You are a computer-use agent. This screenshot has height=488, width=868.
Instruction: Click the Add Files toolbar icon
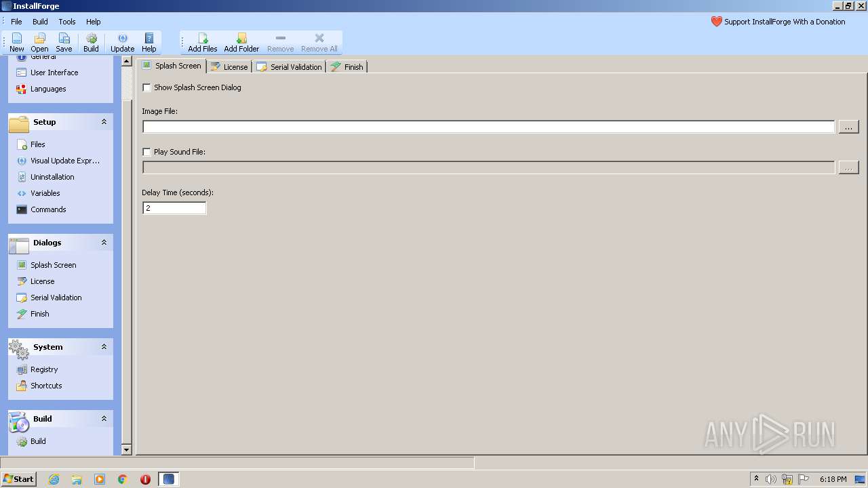(203, 42)
